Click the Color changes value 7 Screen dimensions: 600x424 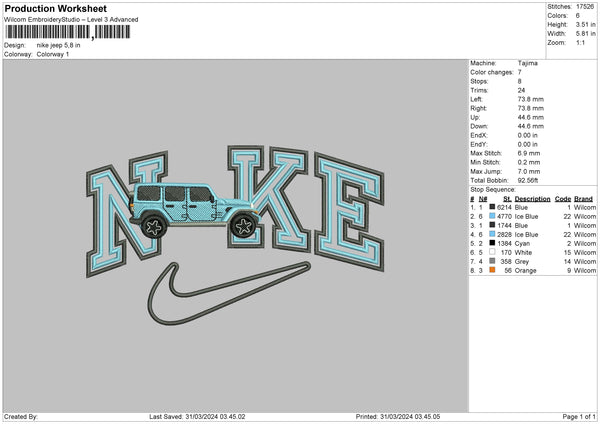coord(520,72)
